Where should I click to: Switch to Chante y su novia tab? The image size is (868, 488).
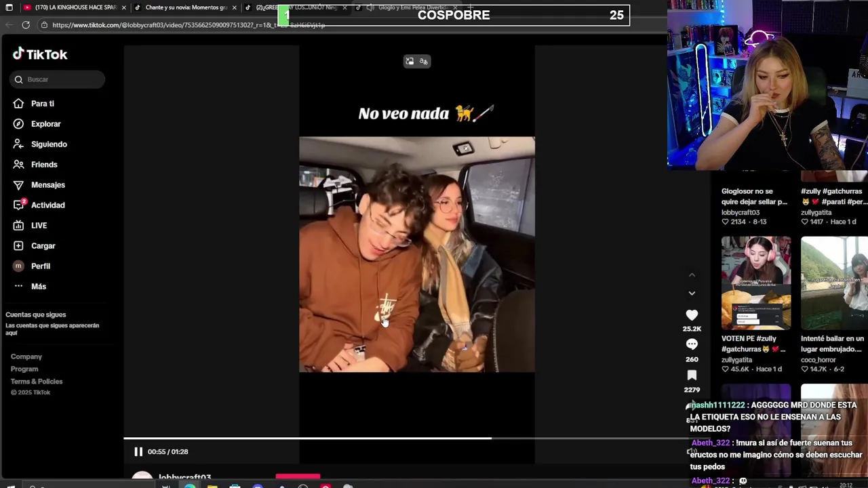click(x=186, y=7)
